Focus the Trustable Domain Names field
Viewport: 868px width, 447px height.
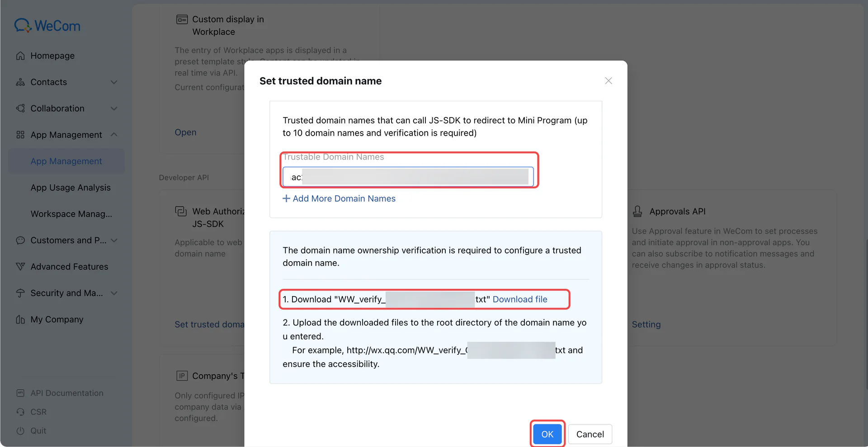[x=408, y=177]
